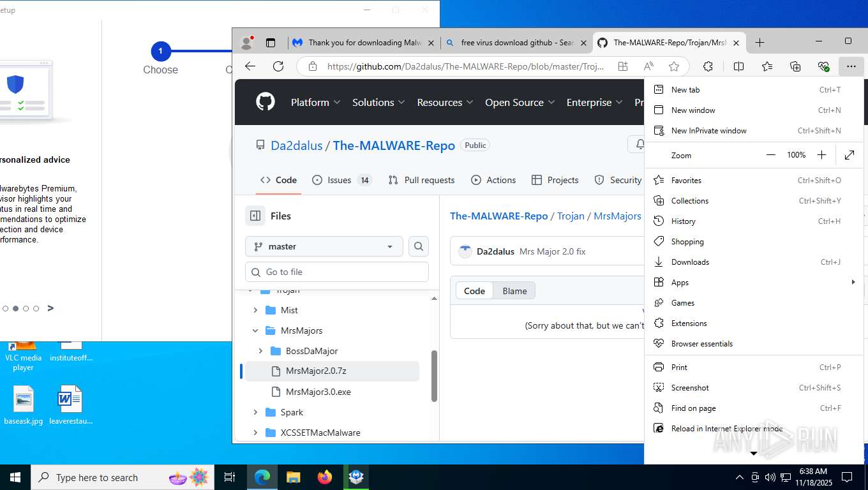Expand the BossDaMajor folder
The image size is (868, 490).
(x=260, y=351)
